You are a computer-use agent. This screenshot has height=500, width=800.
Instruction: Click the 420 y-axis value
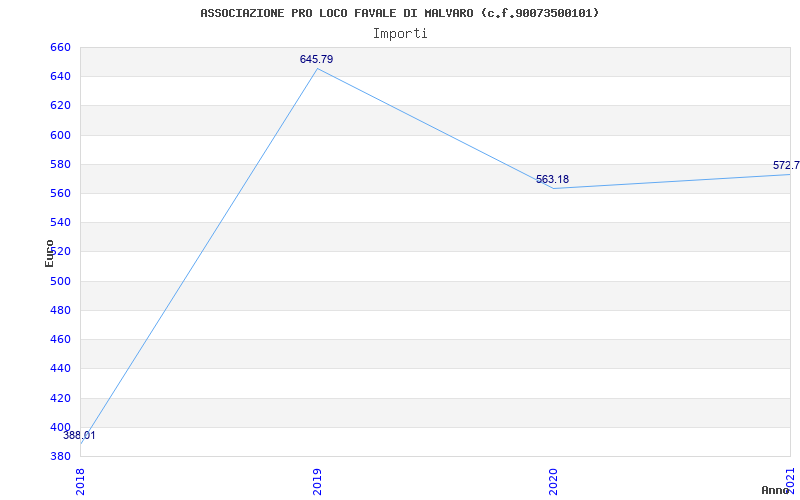[x=60, y=398]
